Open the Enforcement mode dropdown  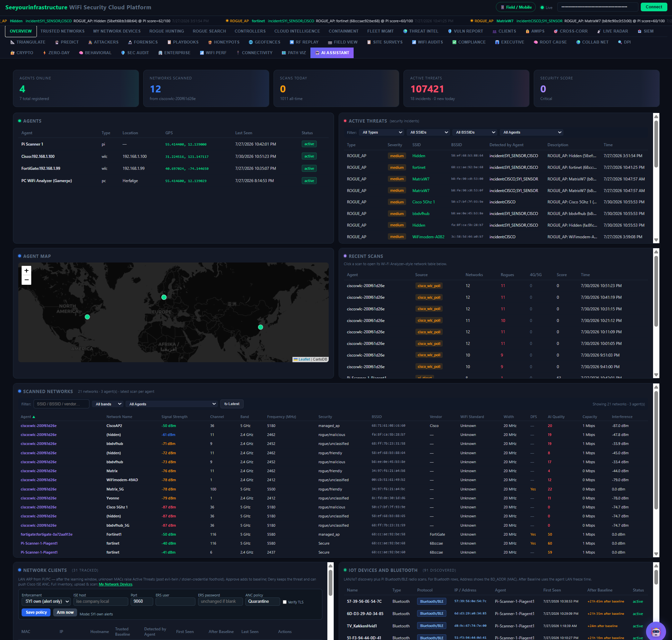[47, 601]
